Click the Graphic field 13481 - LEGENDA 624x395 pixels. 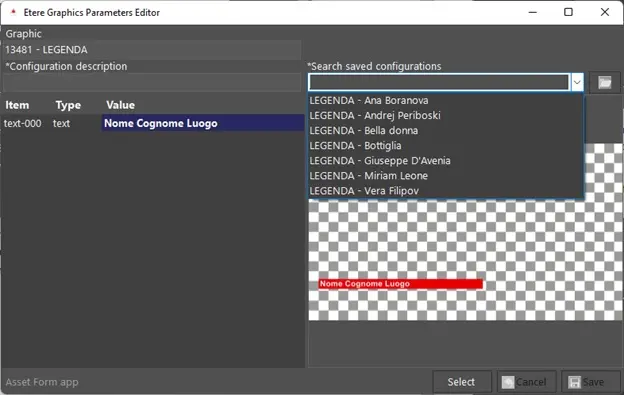click(152, 50)
